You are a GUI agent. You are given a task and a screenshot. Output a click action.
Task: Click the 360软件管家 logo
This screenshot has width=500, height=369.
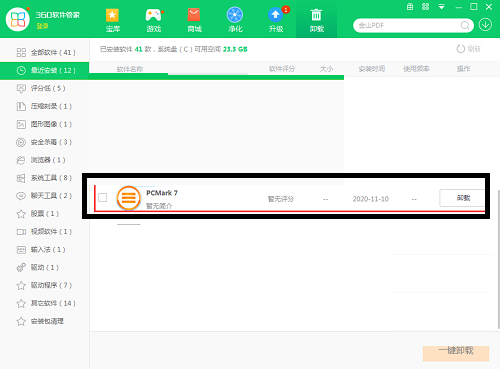(18, 19)
